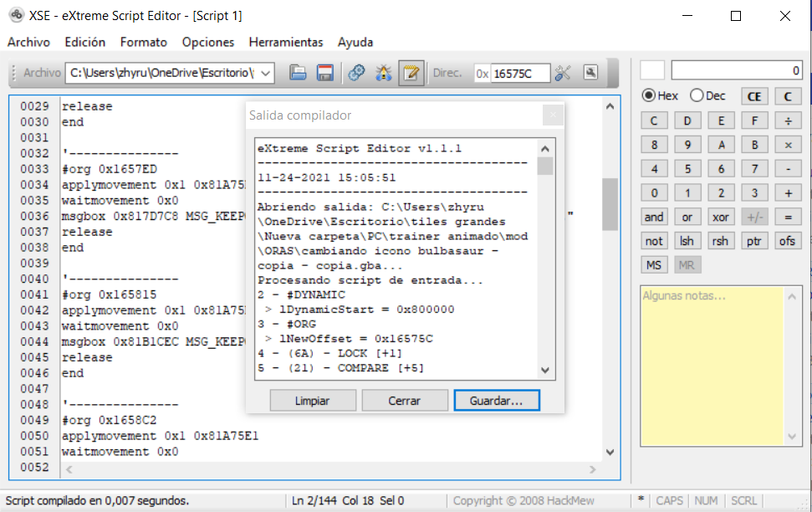Image resolution: width=812 pixels, height=512 pixels.
Task: Click the Direc. offset input field
Action: click(x=519, y=74)
